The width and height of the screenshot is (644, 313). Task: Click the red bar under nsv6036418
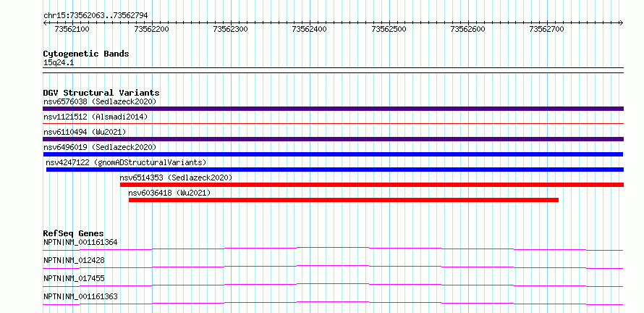pyautogui.click(x=344, y=200)
